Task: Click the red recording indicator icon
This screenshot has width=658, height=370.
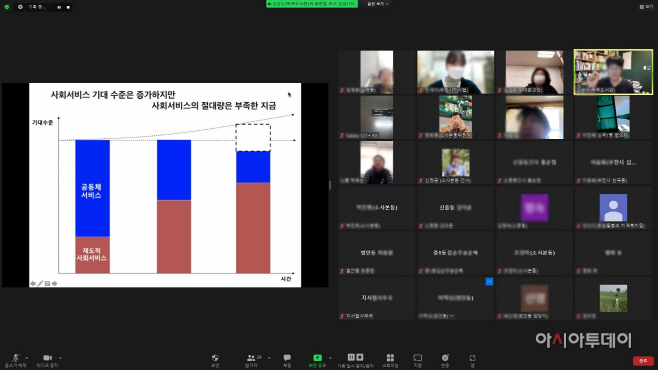Action: (x=20, y=7)
